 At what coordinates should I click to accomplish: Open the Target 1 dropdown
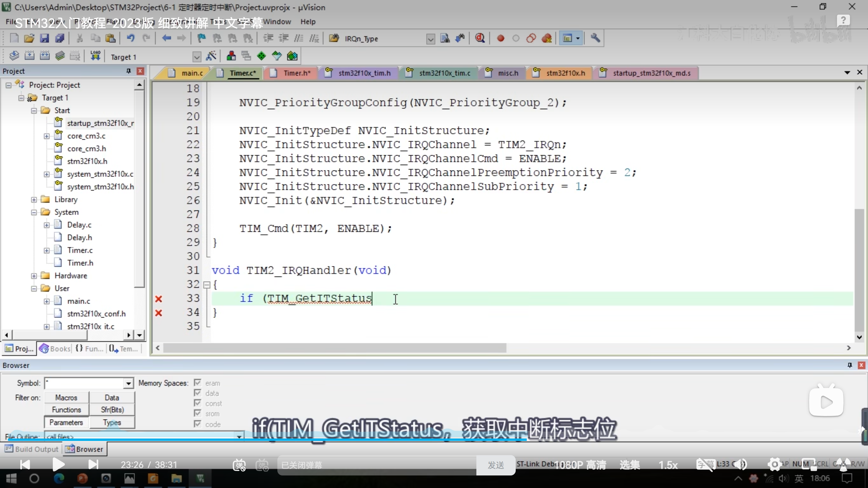(x=197, y=57)
